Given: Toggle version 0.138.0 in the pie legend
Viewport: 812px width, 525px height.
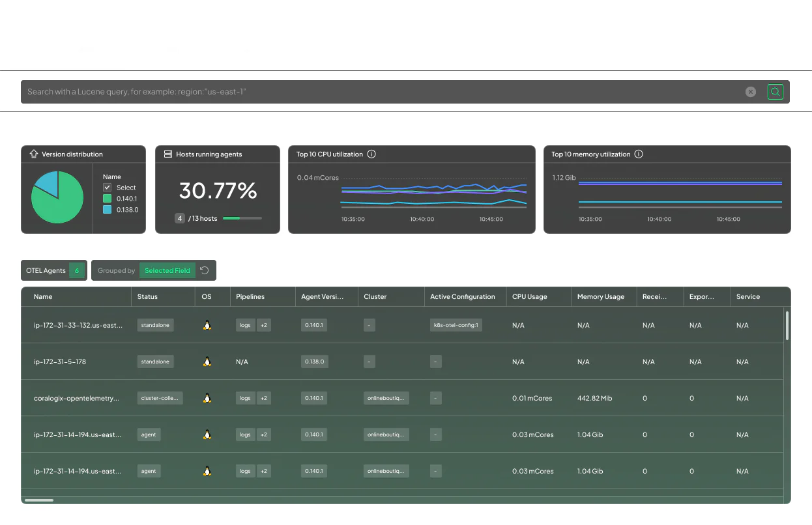Looking at the screenshot, I should tap(108, 209).
